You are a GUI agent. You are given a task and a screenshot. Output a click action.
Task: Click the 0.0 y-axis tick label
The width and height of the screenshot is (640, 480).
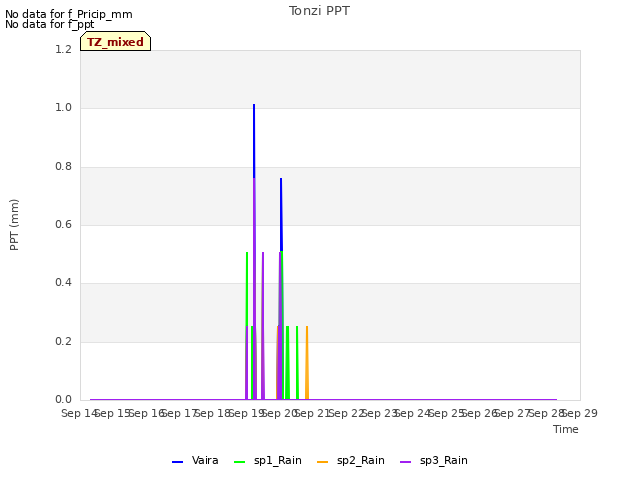coord(63,399)
